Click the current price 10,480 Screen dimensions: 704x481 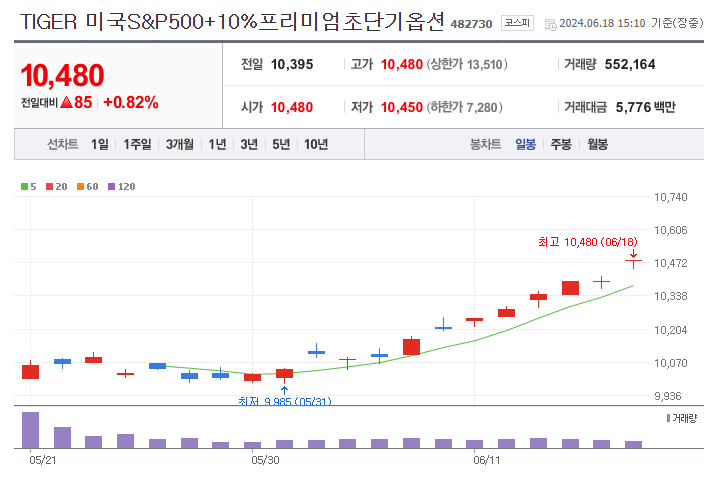coord(62,75)
